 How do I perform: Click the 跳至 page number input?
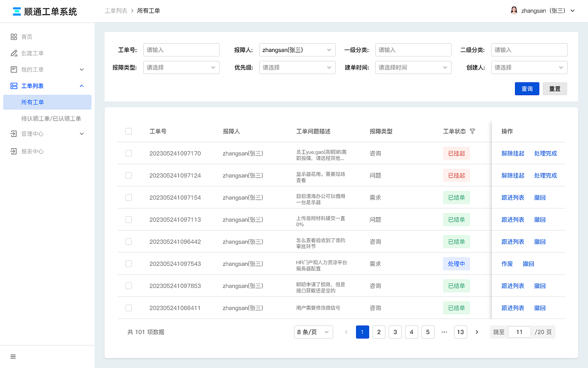(x=520, y=332)
